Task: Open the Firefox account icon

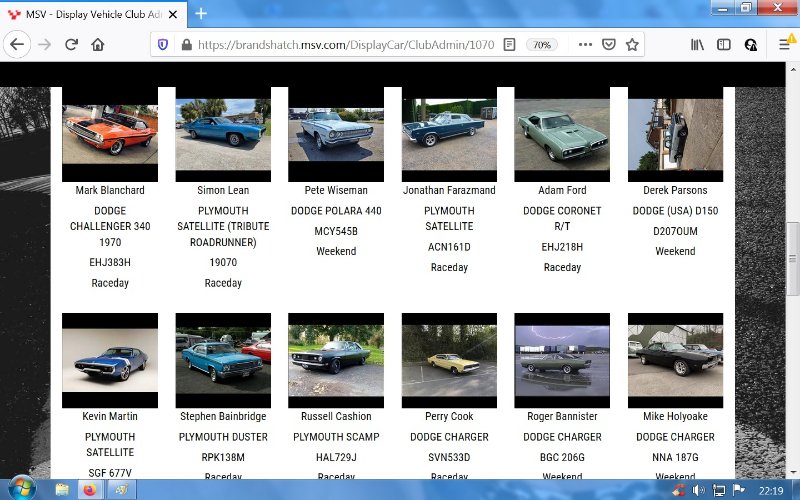Action: pyautogui.click(x=750, y=45)
